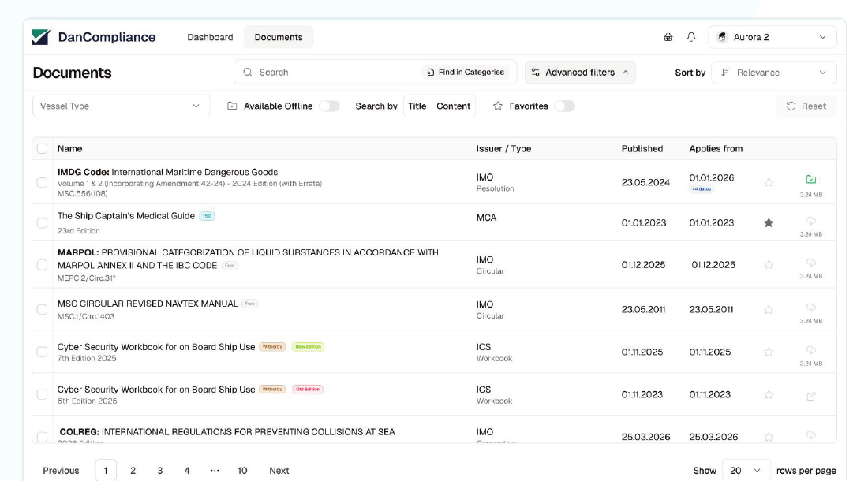This screenshot has width=868, height=481.
Task: Go to page 10
Action: (x=242, y=471)
